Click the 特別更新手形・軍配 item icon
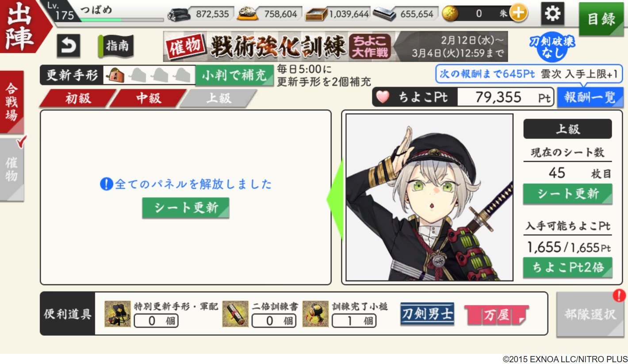 click(x=118, y=314)
